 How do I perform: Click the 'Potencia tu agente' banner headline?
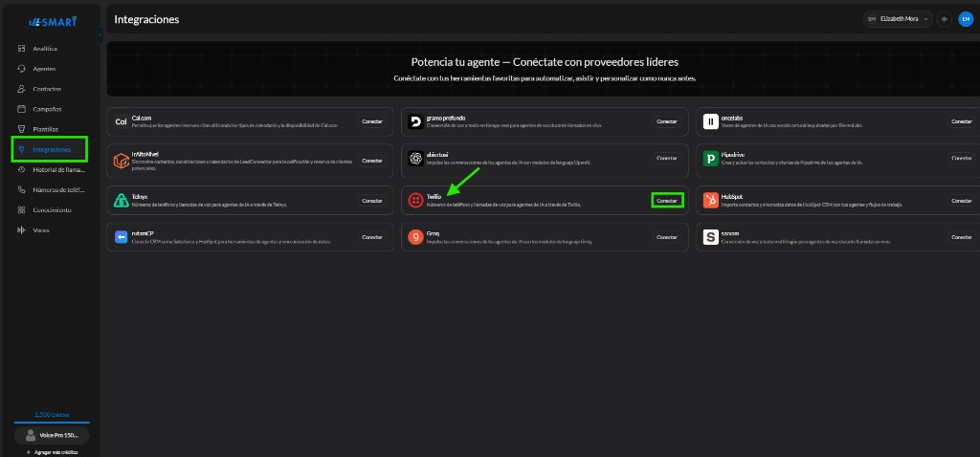click(x=545, y=62)
